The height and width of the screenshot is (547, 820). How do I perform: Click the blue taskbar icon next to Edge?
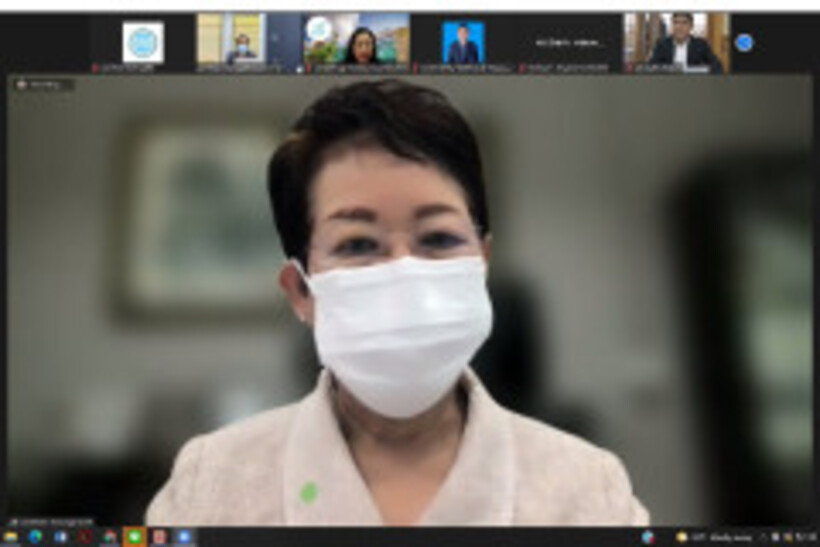[60, 537]
